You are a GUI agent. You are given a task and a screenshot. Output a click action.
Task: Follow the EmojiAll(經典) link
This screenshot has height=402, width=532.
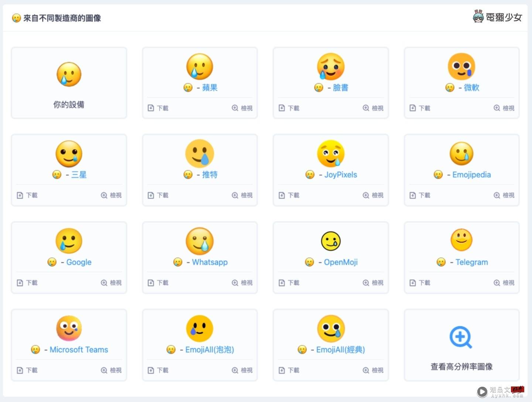coord(341,349)
